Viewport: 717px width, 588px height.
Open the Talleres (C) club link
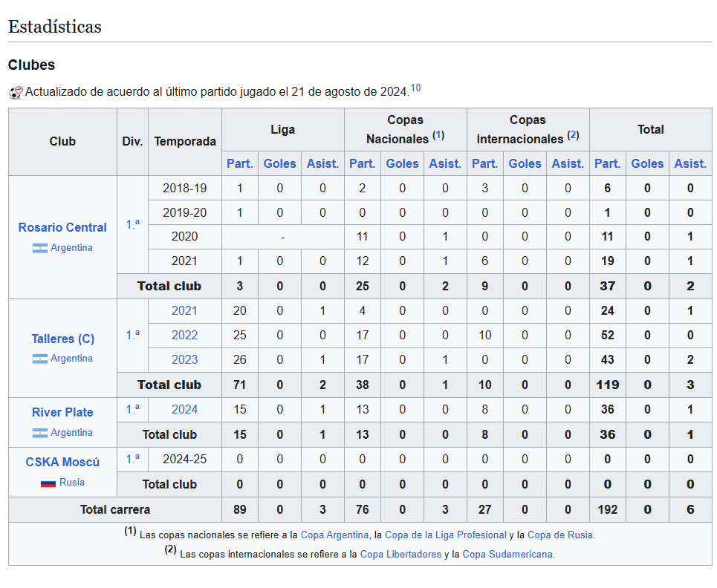(x=62, y=339)
